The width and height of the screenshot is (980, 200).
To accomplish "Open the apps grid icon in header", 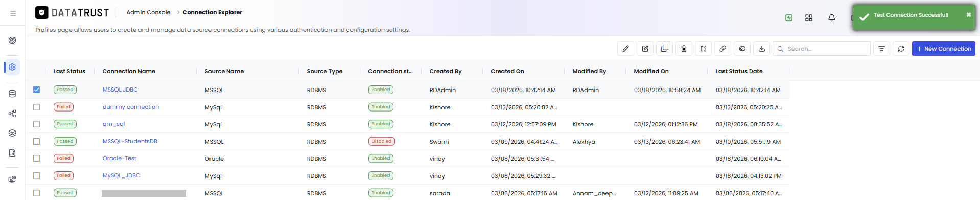I will [x=809, y=18].
